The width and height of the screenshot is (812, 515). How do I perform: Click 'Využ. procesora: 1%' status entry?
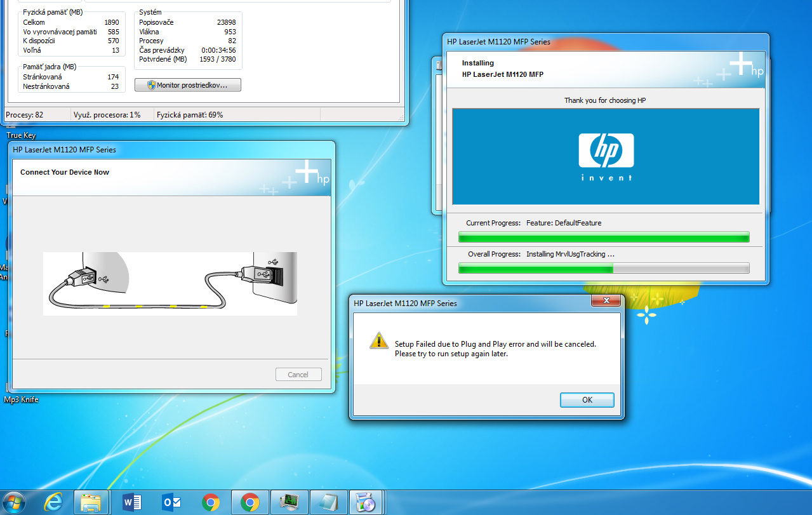coord(107,115)
